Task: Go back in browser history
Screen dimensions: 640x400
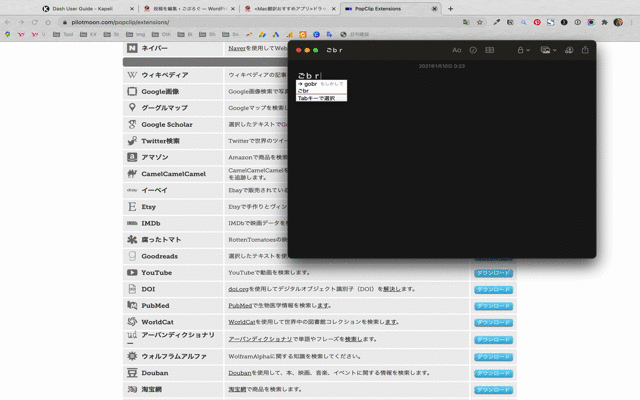Action: coord(7,22)
